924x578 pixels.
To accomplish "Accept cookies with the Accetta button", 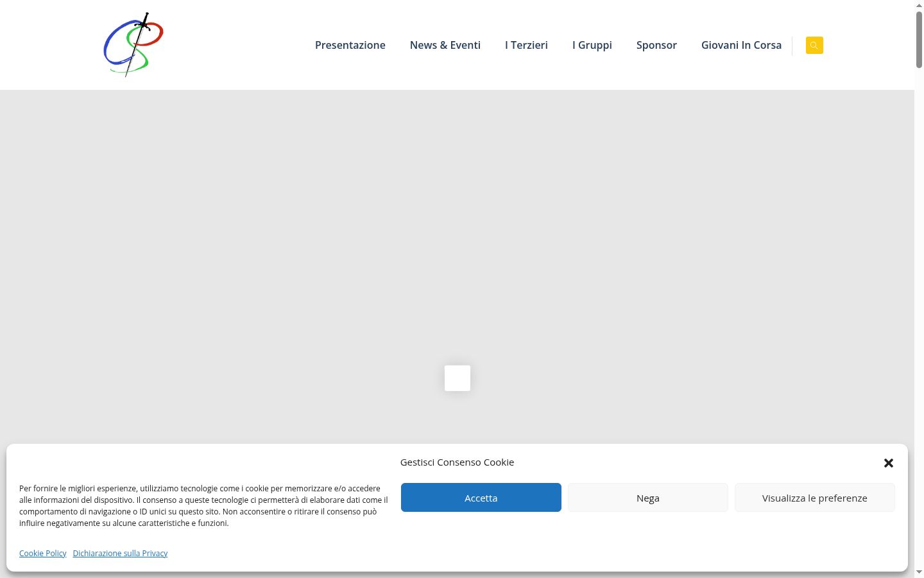I will pos(481,498).
